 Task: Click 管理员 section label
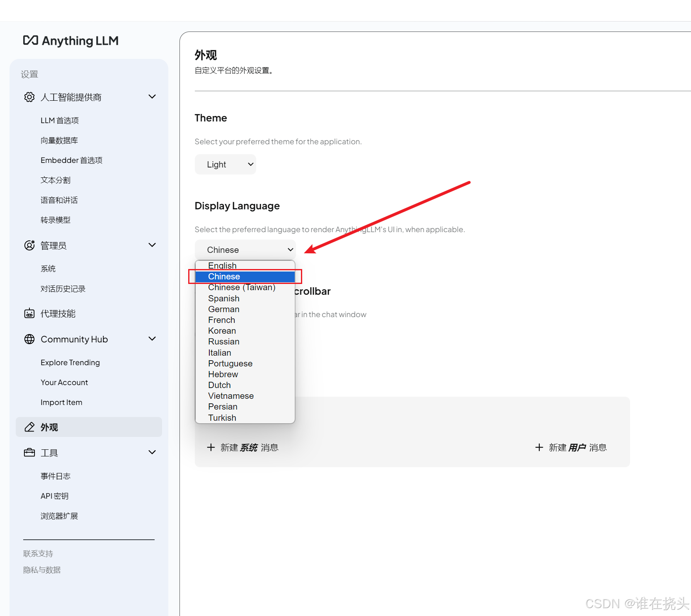(53, 245)
